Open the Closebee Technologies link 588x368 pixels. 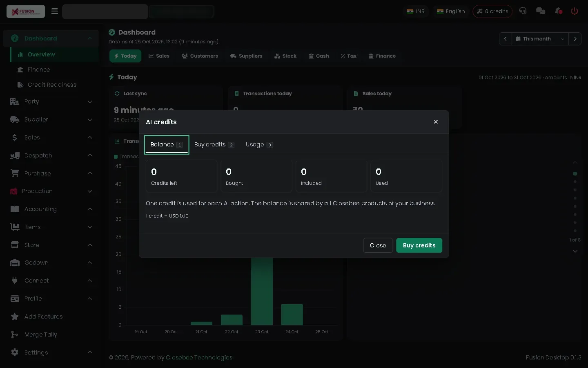[x=199, y=357]
